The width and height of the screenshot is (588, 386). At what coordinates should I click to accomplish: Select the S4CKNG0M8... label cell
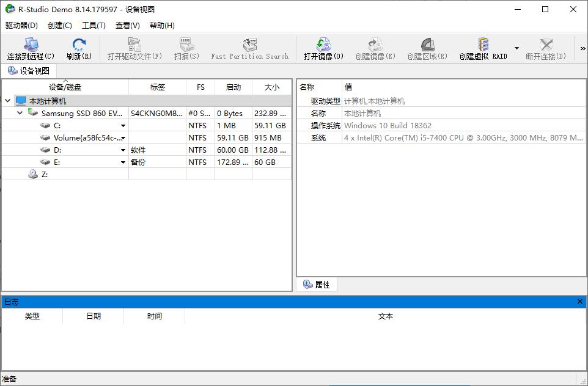coord(157,113)
